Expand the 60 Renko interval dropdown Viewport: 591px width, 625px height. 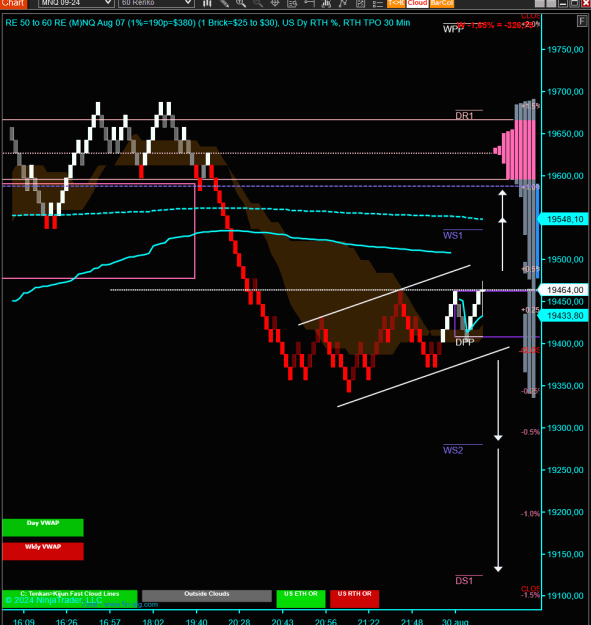pos(156,3)
